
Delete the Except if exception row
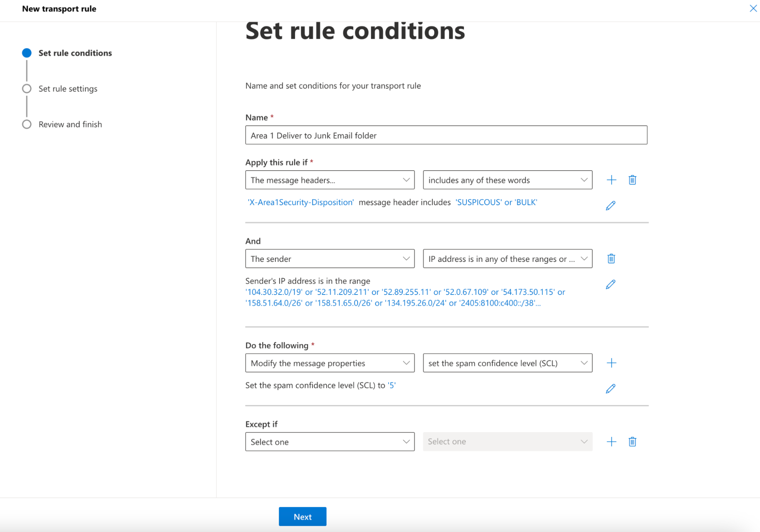click(x=632, y=442)
